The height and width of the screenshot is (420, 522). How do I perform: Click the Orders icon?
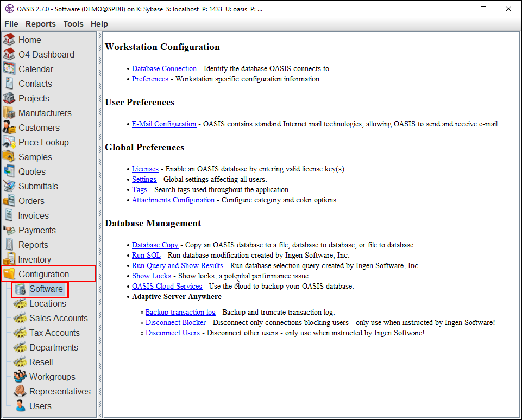point(9,201)
